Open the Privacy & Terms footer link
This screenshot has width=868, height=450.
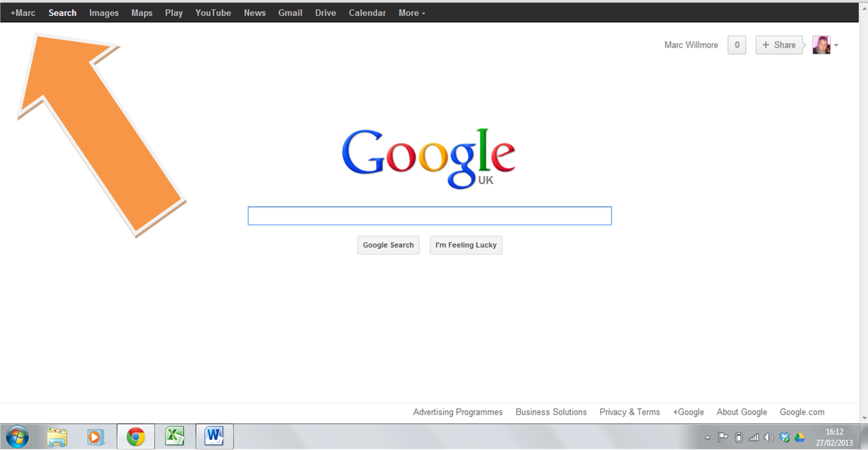(629, 412)
